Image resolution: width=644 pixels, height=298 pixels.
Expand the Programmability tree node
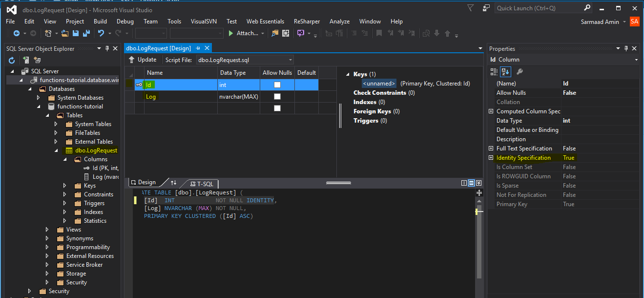click(x=47, y=247)
